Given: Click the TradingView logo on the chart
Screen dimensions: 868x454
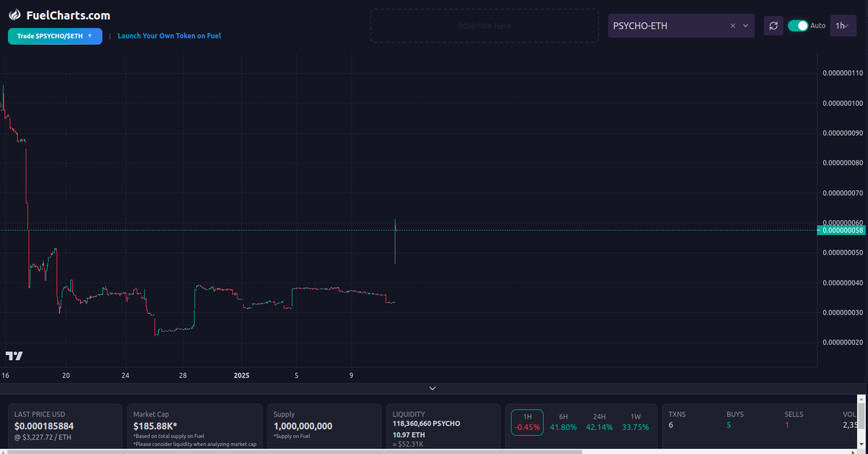Looking at the screenshot, I should [14, 356].
